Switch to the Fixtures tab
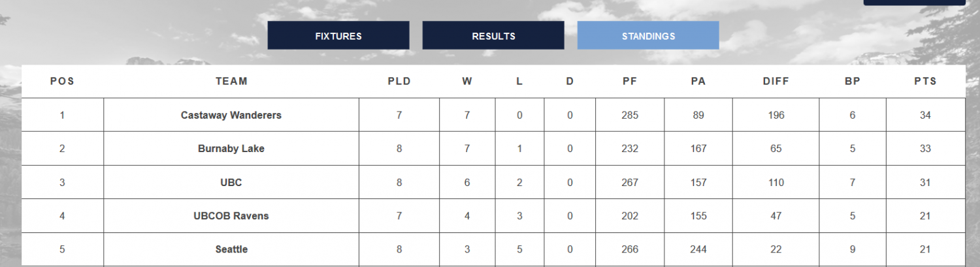This screenshot has width=980, height=267. 338,36
